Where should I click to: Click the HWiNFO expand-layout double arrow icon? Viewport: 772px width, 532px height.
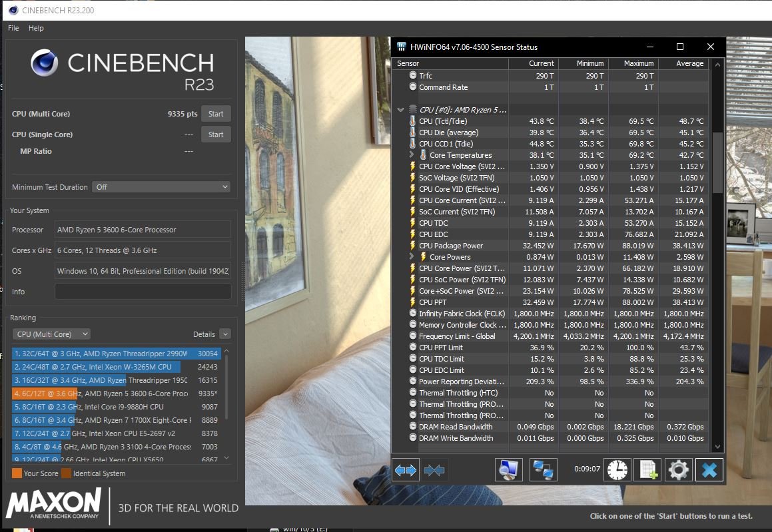click(405, 470)
